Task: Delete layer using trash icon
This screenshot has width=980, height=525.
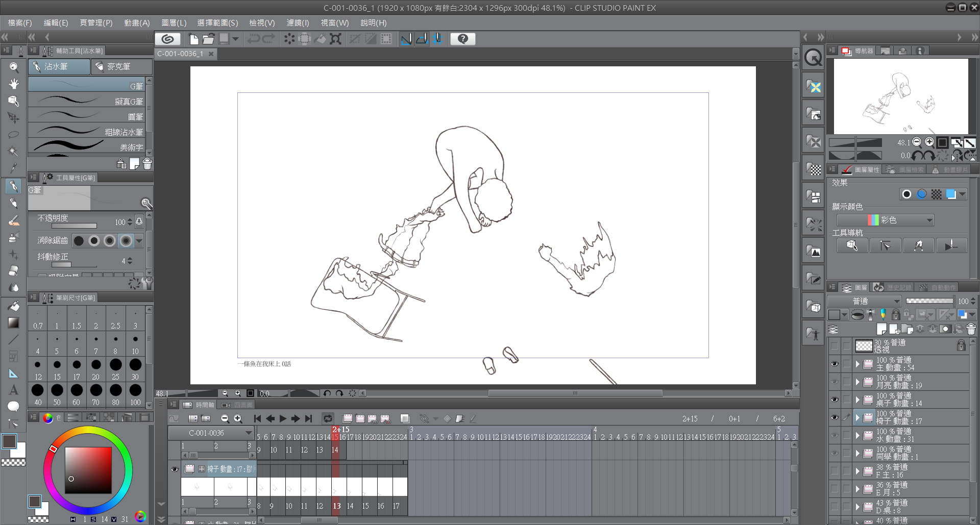Action: click(971, 329)
